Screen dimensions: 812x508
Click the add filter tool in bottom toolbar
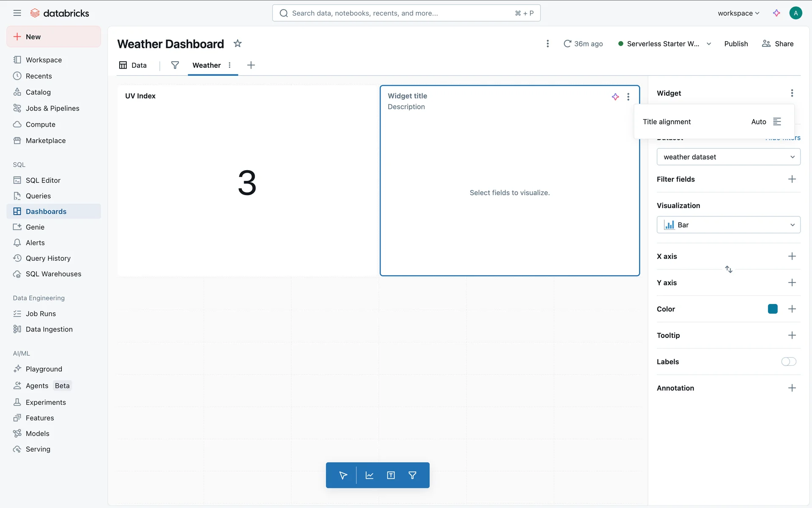412,475
